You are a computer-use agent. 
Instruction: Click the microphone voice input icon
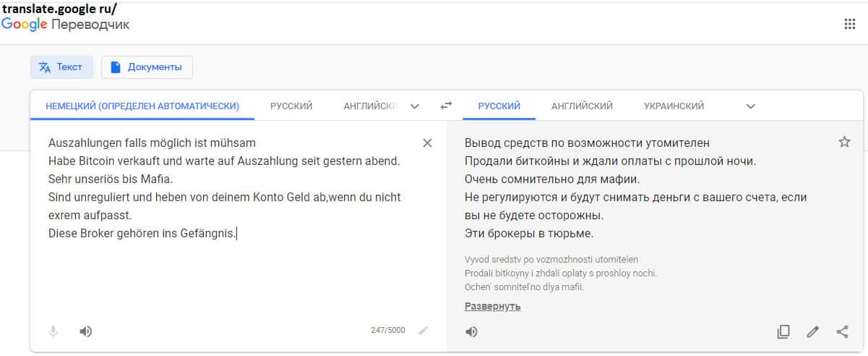click(x=53, y=331)
